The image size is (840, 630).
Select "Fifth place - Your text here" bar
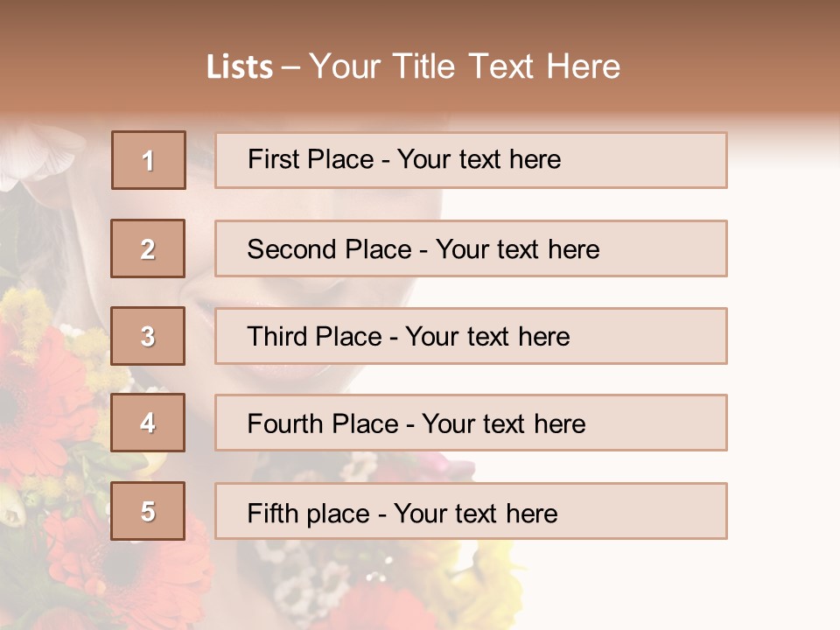tap(471, 511)
